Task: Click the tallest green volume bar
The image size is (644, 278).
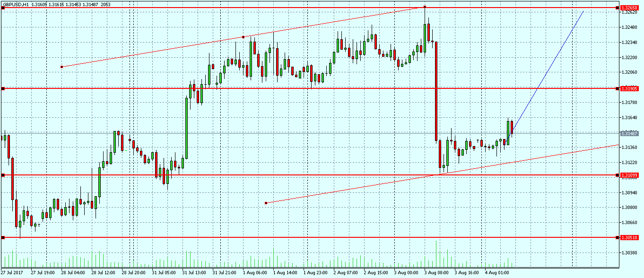Action: click(436, 254)
